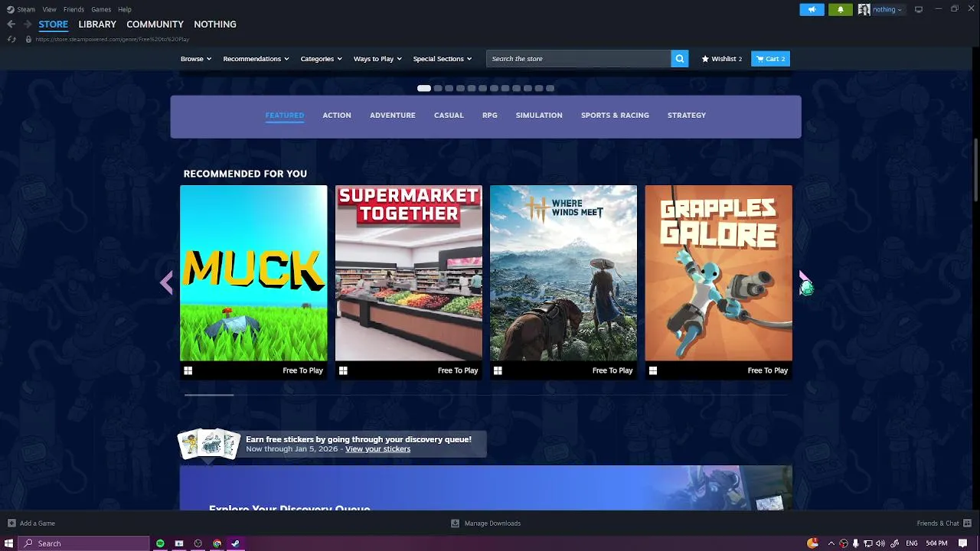Focus the 'Search the store' field
The image size is (980, 551).
(x=579, y=59)
